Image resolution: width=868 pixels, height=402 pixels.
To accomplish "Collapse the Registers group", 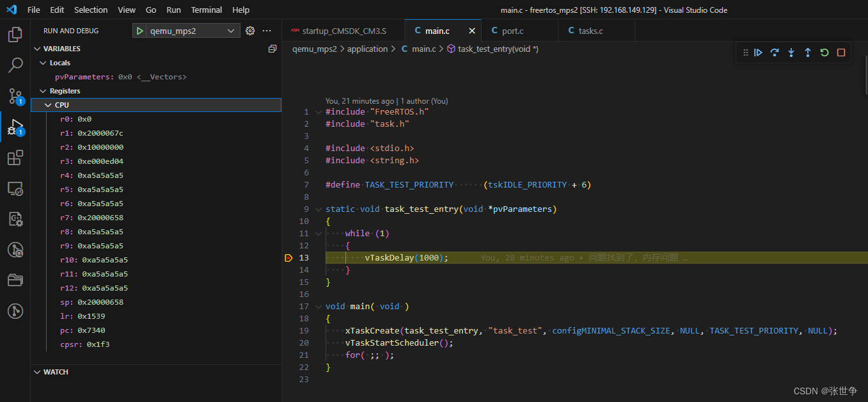I will [x=43, y=91].
